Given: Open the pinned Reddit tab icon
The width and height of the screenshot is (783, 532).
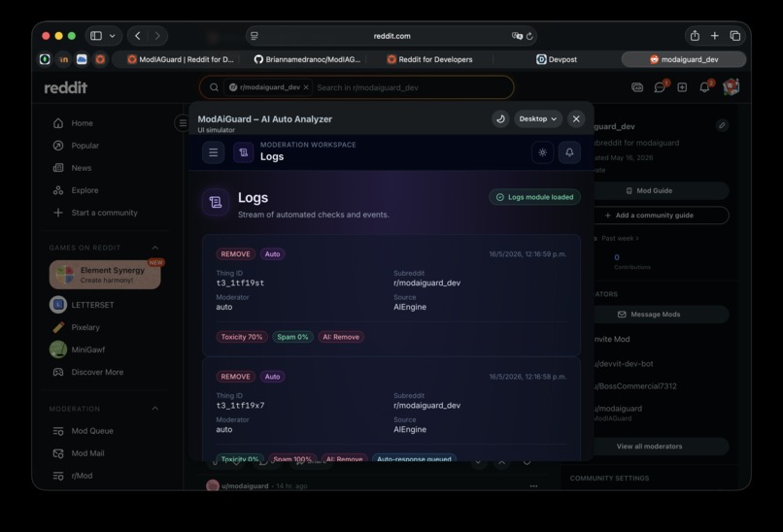Looking at the screenshot, I should click(100, 59).
